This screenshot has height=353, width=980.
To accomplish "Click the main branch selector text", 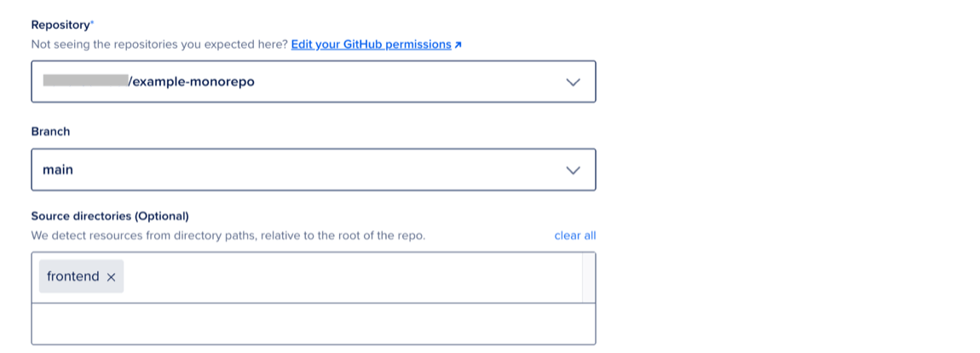I will tap(58, 170).
